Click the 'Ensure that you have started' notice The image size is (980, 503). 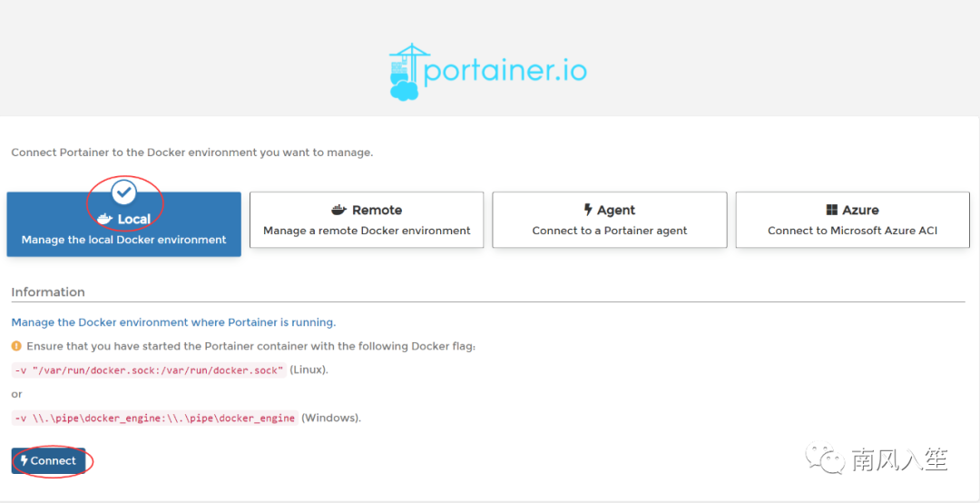tap(251, 347)
